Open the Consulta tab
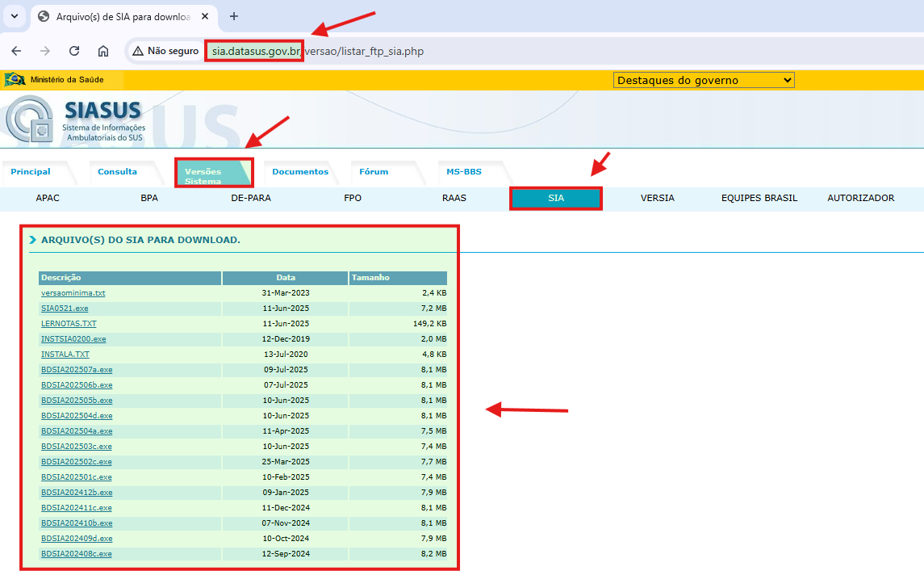924x571 pixels. tap(117, 172)
